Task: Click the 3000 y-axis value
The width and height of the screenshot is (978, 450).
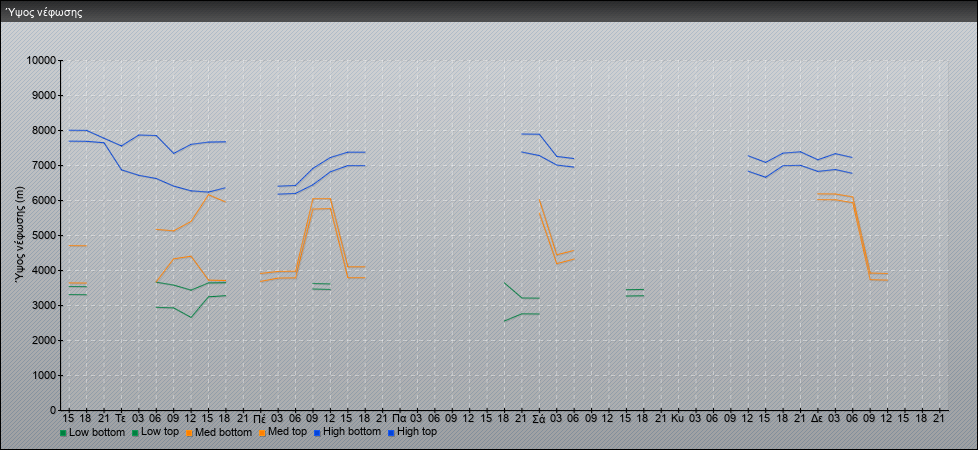Action: [44, 306]
